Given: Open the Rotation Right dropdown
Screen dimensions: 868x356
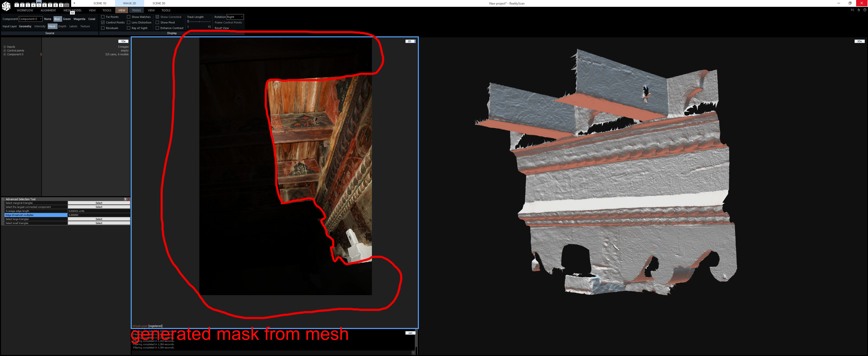Looking at the screenshot, I should pos(235,17).
